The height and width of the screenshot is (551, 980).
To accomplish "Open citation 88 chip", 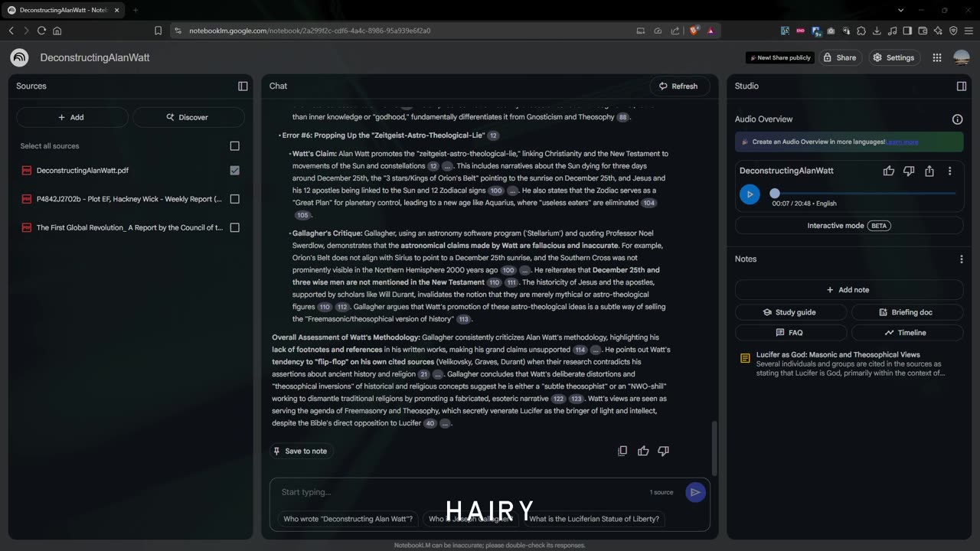I will (x=622, y=117).
